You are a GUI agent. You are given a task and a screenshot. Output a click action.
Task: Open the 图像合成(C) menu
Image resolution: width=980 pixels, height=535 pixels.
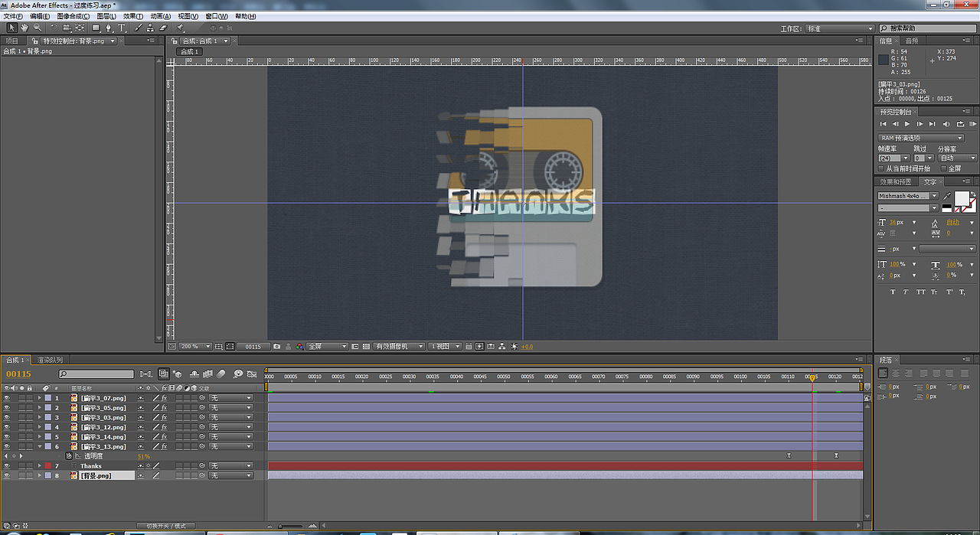74,16
